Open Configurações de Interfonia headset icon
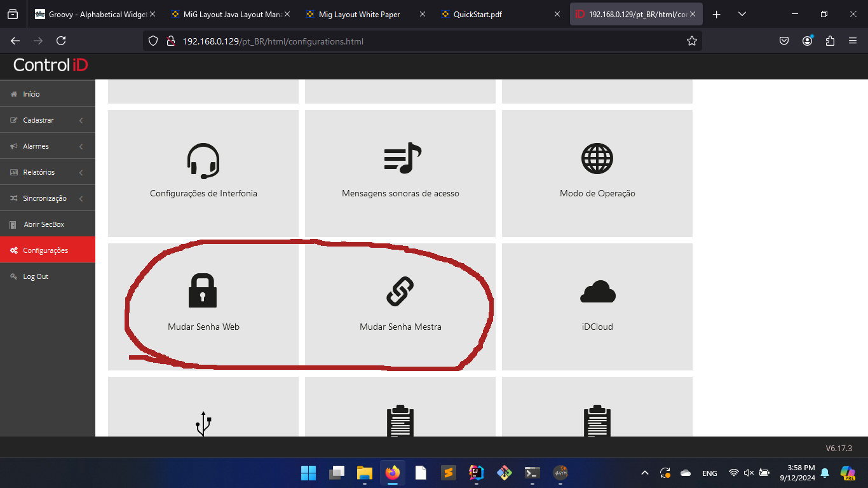 (203, 161)
